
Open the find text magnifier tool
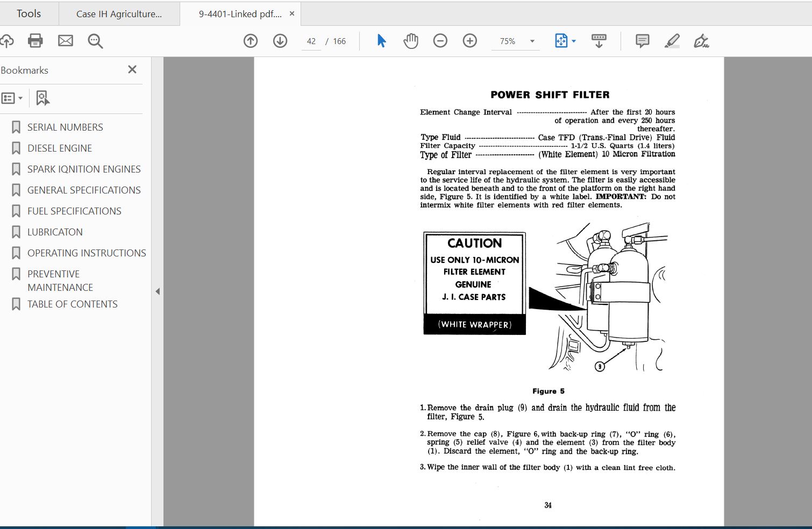(x=95, y=41)
